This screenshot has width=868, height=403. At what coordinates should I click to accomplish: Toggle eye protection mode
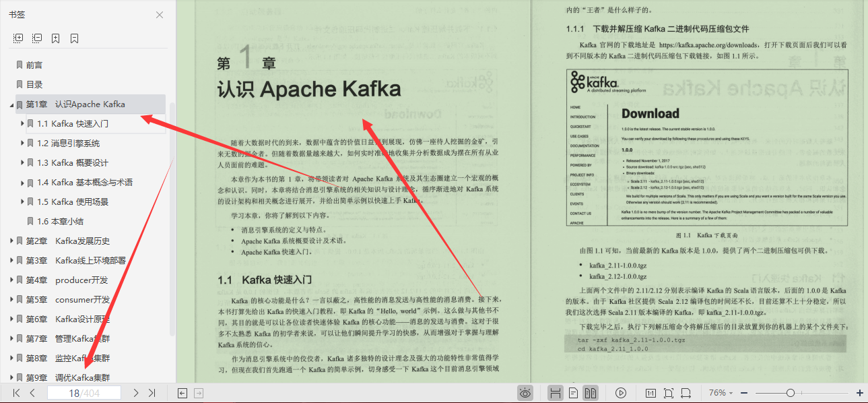(526, 393)
